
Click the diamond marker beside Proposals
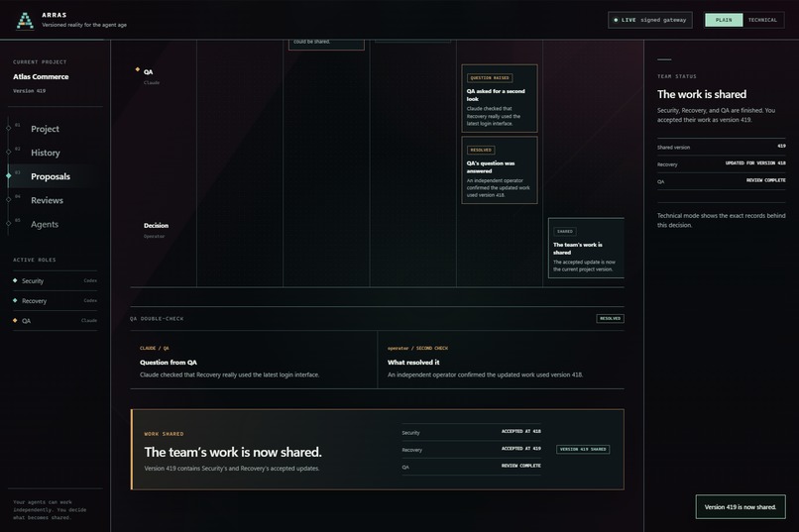tap(9, 175)
